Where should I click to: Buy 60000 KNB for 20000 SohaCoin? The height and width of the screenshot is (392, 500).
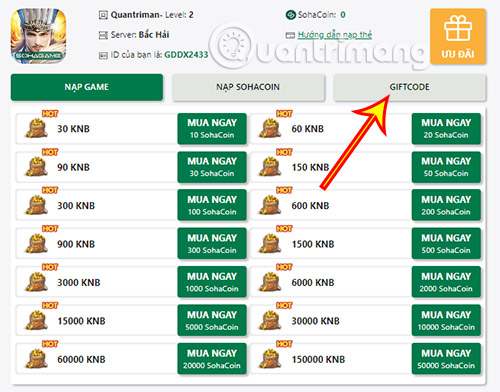pos(212,359)
